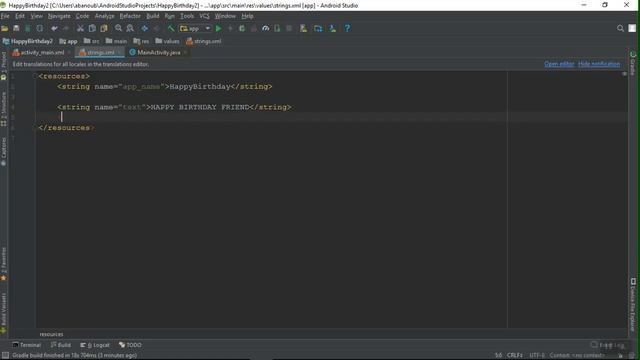Open the Help menu

click(x=247, y=16)
